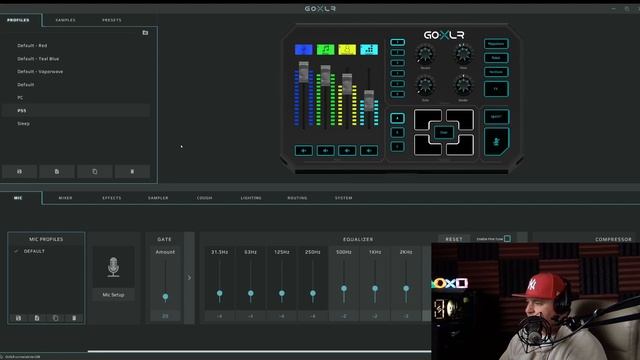Viewport: 640px width, 360px height.
Task: Click the blue channel fader handle
Action: click(x=303, y=72)
